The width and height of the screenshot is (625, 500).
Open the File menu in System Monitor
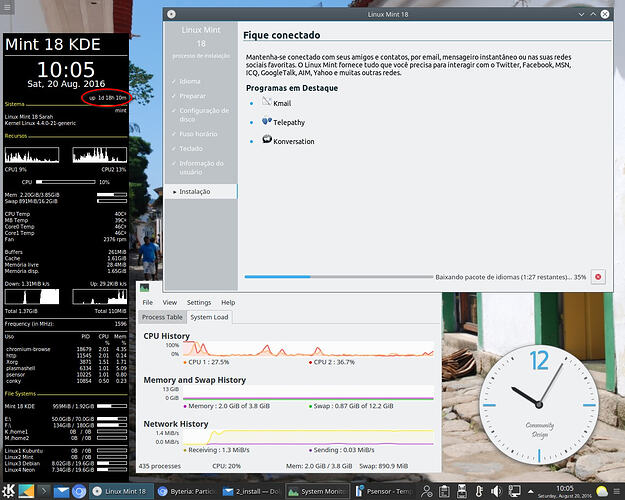pyautogui.click(x=147, y=302)
